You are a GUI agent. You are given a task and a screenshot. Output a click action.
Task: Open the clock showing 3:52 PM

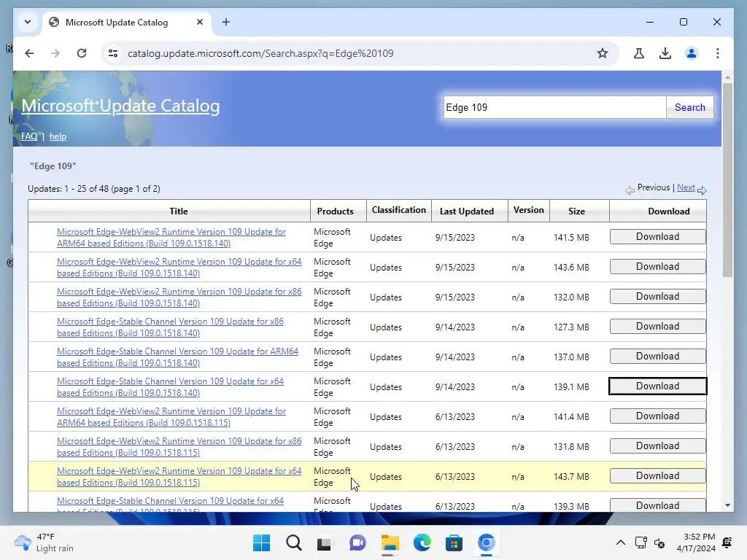click(x=695, y=542)
